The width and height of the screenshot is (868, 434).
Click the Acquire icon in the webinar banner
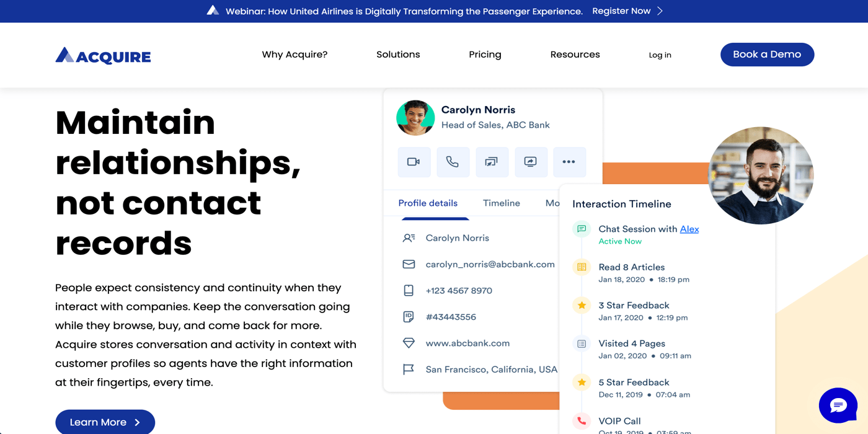click(213, 11)
